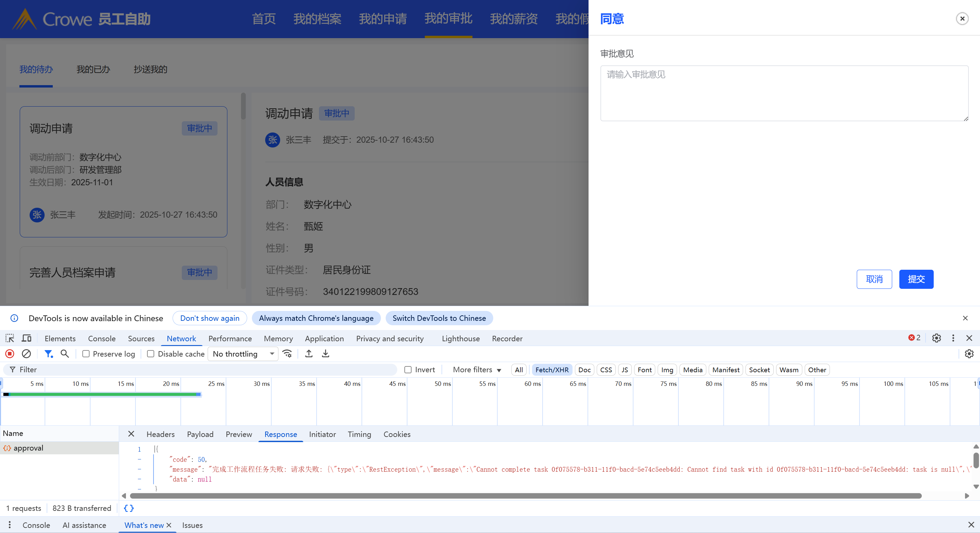
Task: Toggle the network filter funnel icon
Action: tap(48, 354)
